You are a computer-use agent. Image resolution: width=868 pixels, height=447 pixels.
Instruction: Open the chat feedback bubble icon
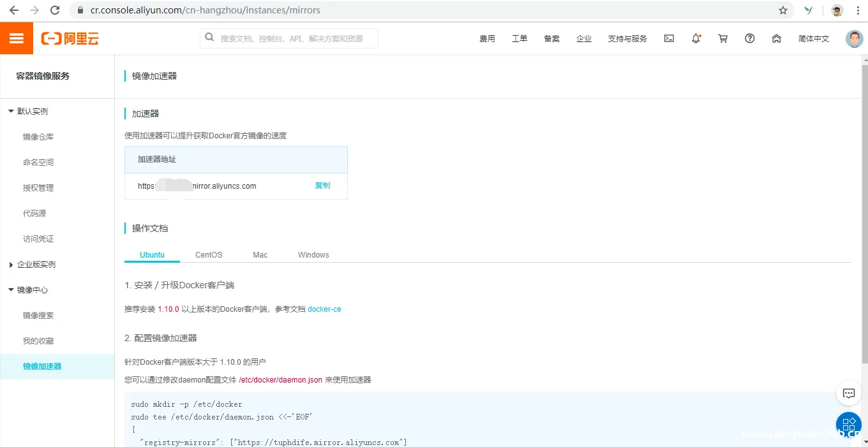click(849, 393)
